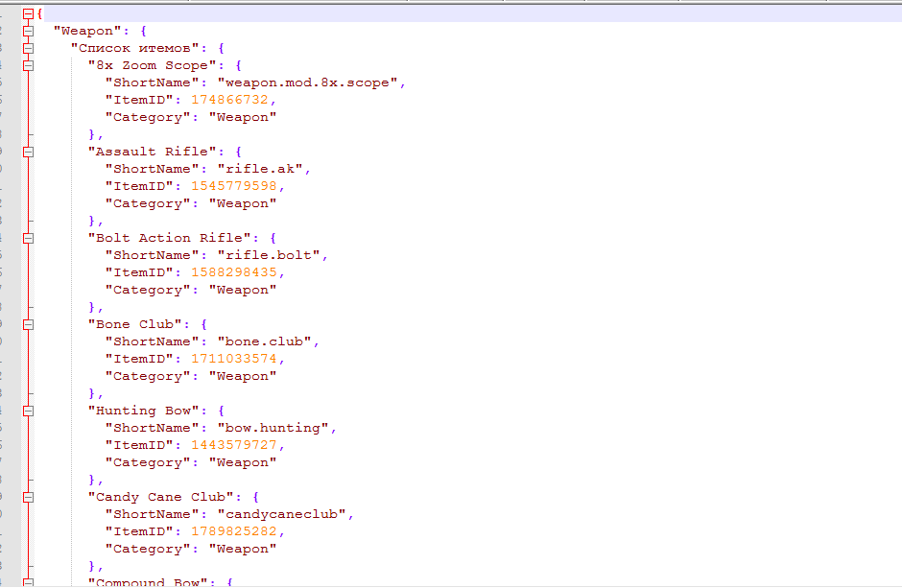The image size is (902, 588).
Task: Click the ItemID number 1545779598
Action: click(x=235, y=186)
